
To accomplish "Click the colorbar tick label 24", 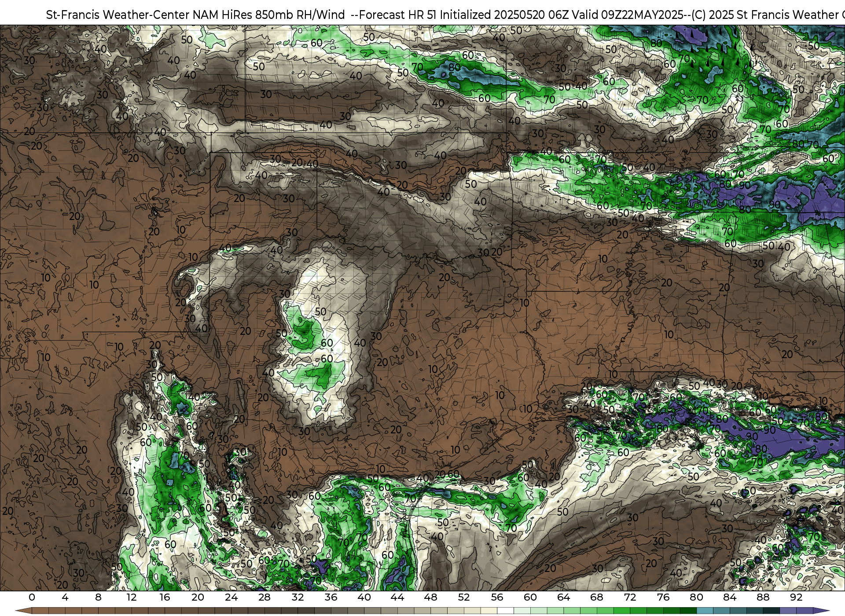I will click(x=231, y=598).
